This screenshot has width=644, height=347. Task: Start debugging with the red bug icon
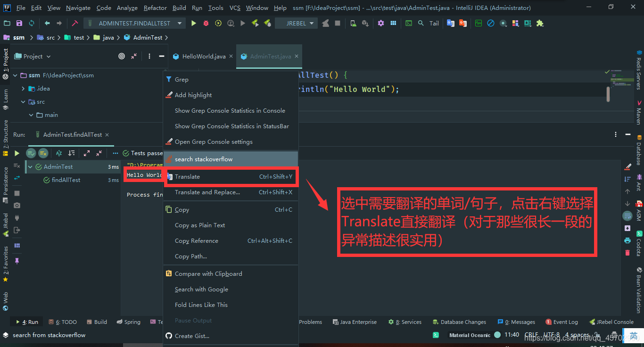[206, 23]
